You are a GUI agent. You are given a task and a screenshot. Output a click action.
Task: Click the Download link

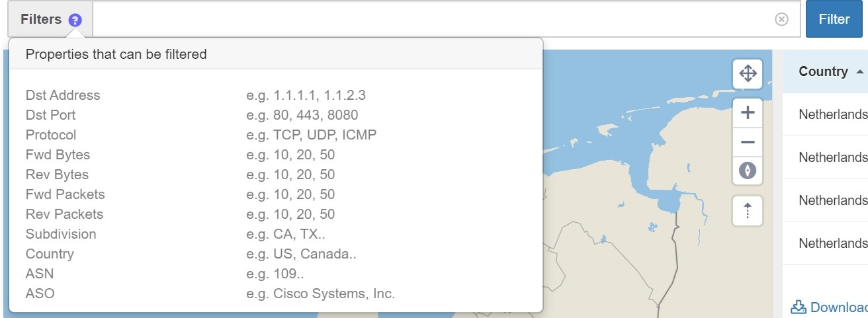click(x=838, y=307)
